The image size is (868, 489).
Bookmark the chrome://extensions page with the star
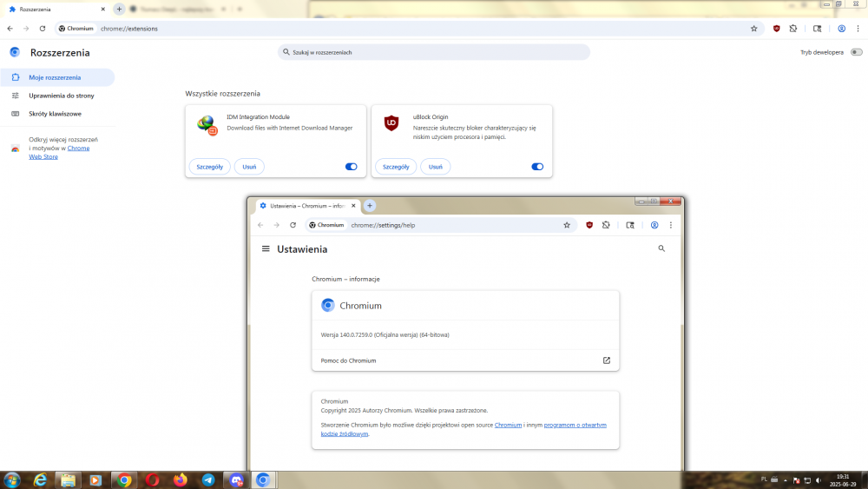click(754, 29)
